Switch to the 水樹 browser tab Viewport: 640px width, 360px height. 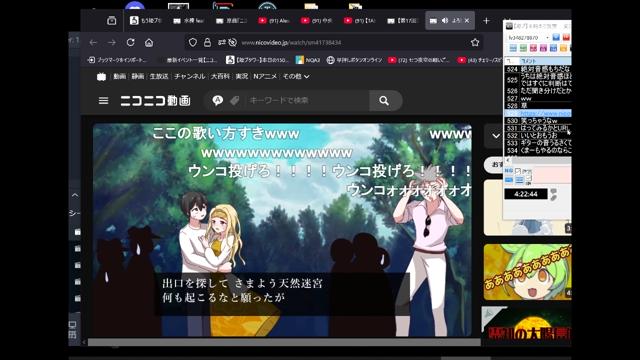point(189,20)
